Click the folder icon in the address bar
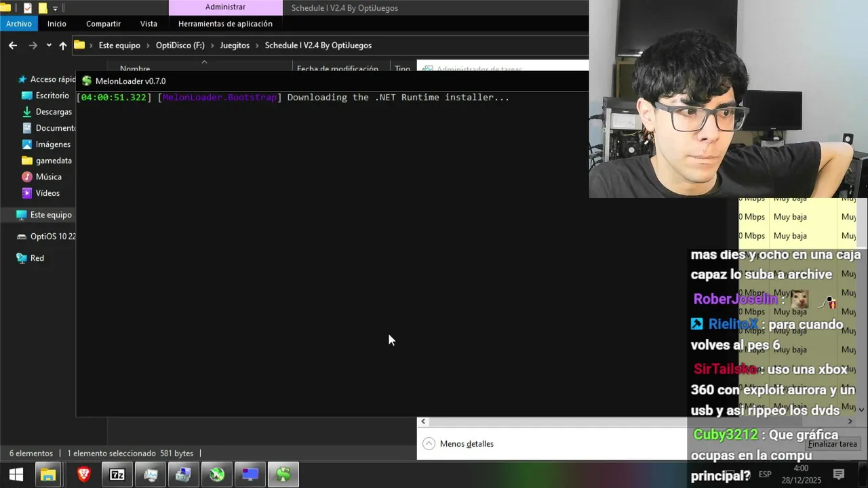 79,45
